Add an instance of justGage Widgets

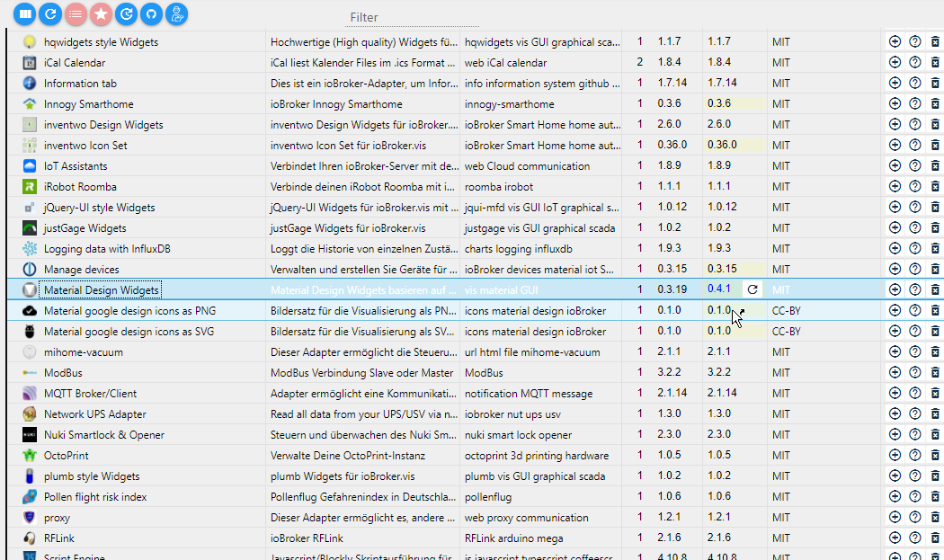pyautogui.click(x=895, y=227)
